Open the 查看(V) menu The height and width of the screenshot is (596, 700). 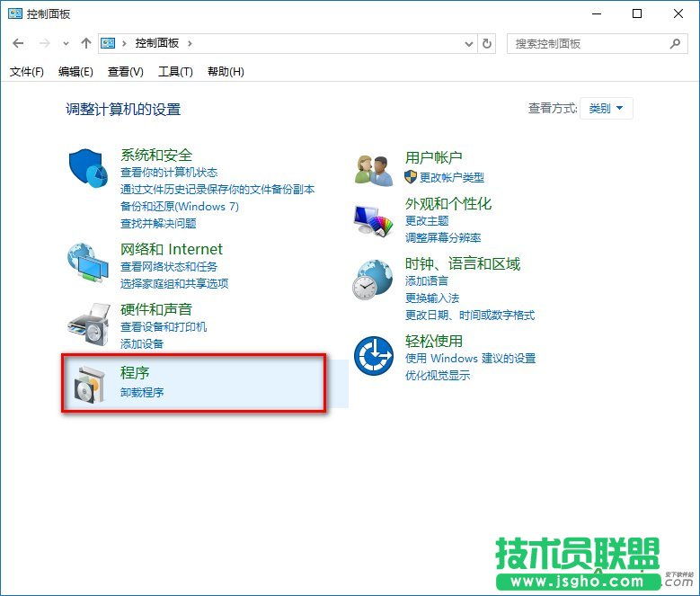pyautogui.click(x=126, y=71)
